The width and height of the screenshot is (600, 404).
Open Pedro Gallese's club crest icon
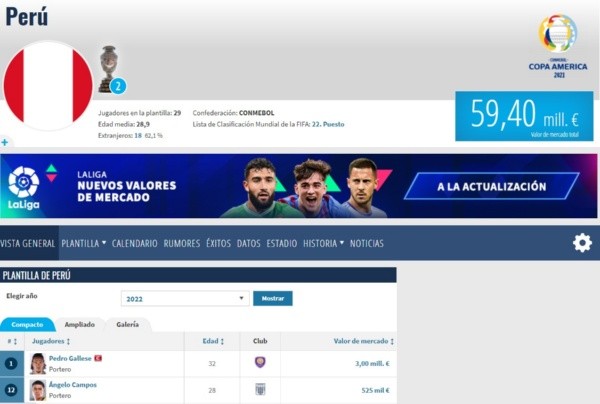pos(260,362)
